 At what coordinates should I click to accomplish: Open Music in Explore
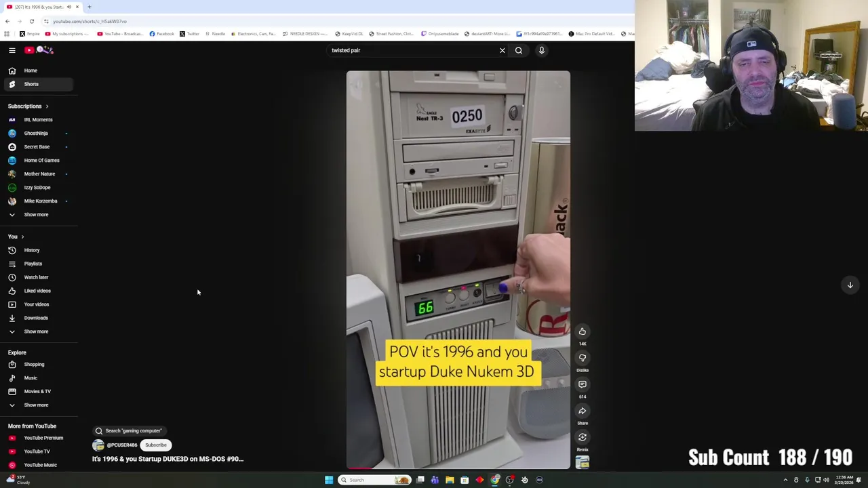(39, 378)
